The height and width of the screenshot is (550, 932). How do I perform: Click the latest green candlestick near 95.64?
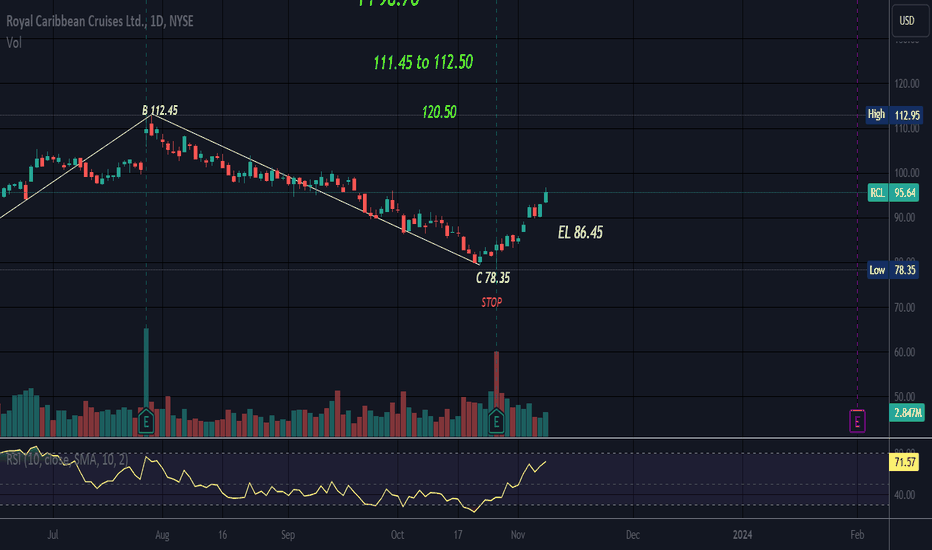(546, 196)
